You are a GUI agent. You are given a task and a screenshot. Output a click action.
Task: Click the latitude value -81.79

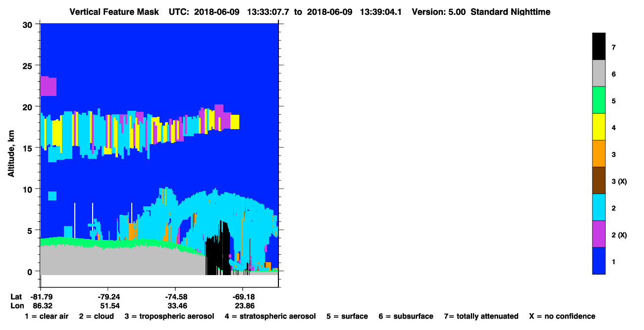tap(41, 297)
